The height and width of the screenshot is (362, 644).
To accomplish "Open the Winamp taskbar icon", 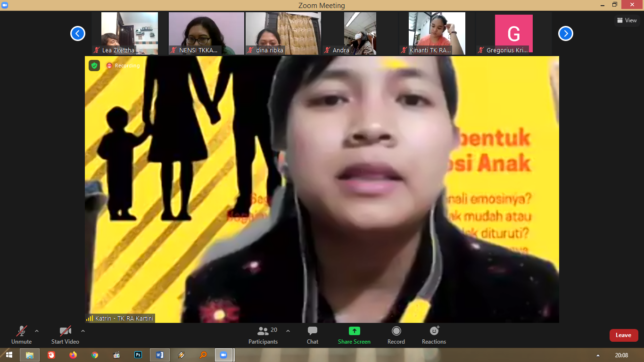I will [182, 355].
